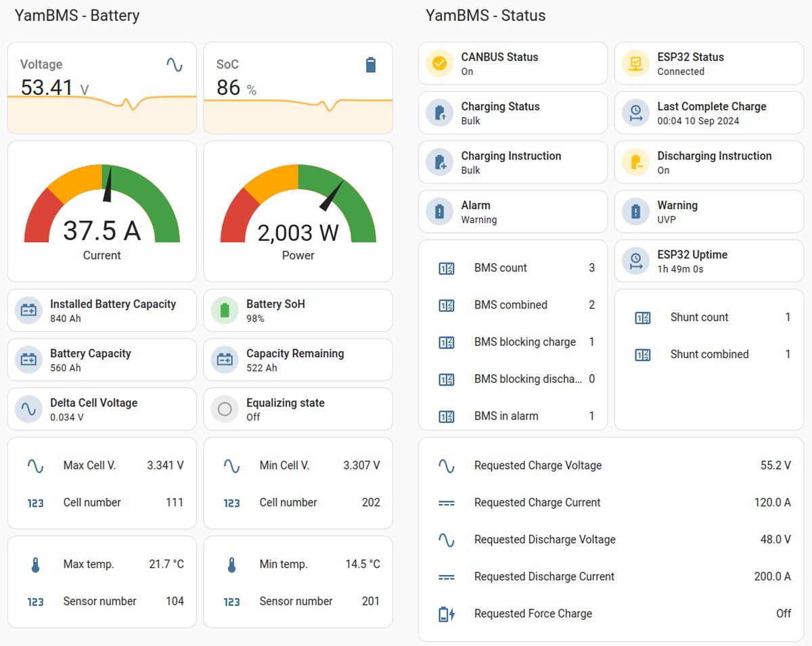Click the Equalizing state circle icon
Screen dimensions: 812x646
225,409
